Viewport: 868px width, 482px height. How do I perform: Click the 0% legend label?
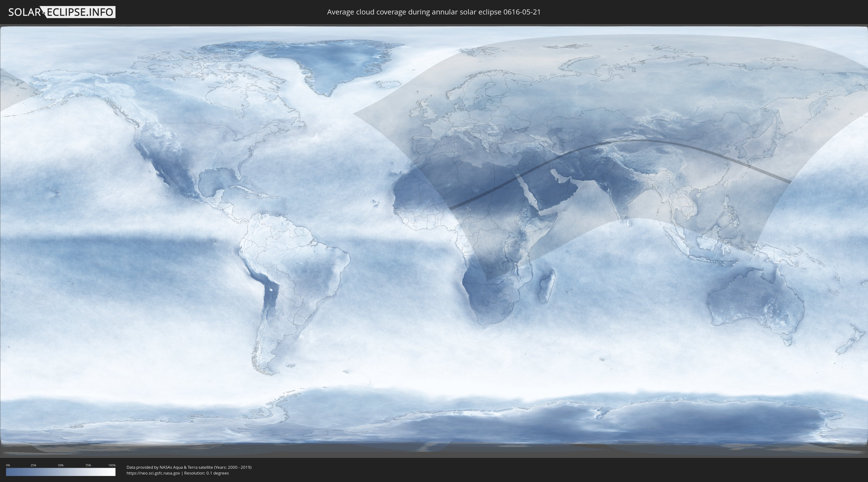(x=8, y=465)
